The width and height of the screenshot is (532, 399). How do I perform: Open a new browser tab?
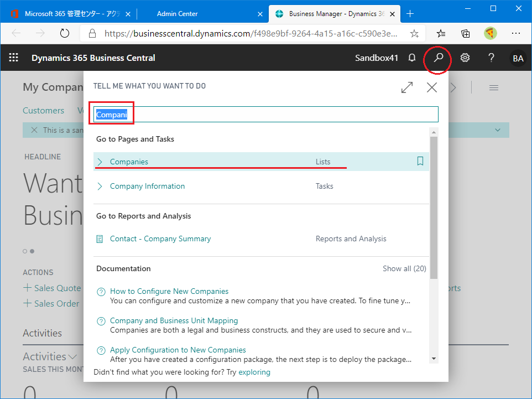coord(410,14)
